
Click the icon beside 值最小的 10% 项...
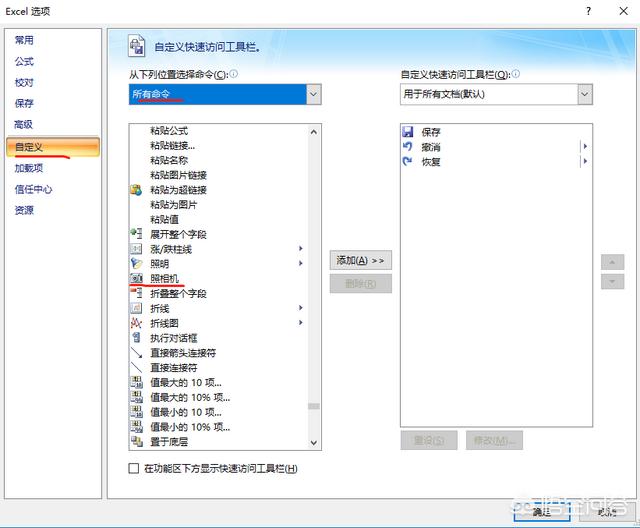click(136, 427)
